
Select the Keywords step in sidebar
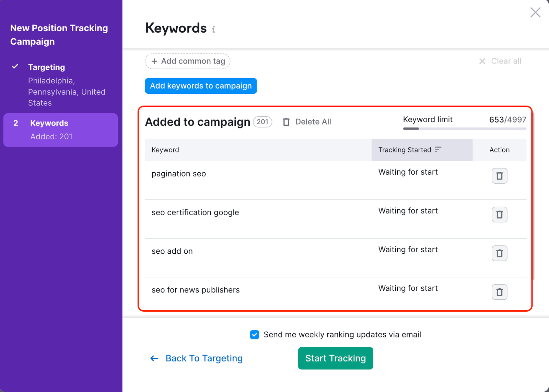49,123
